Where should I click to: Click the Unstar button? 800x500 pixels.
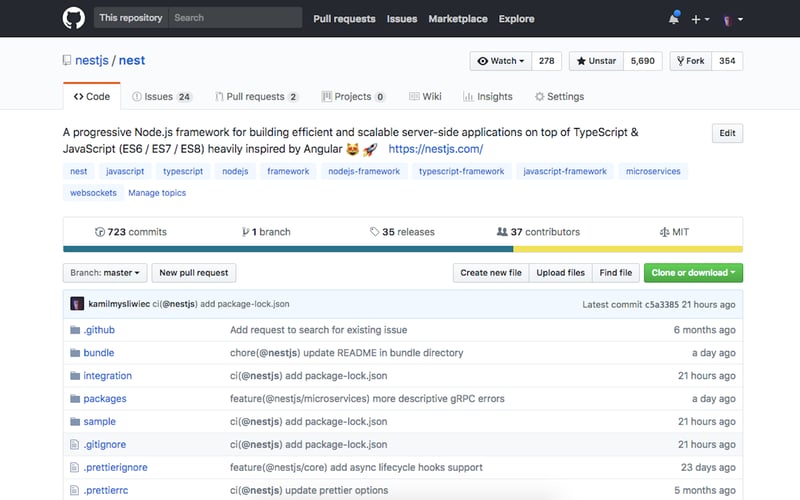click(x=596, y=61)
